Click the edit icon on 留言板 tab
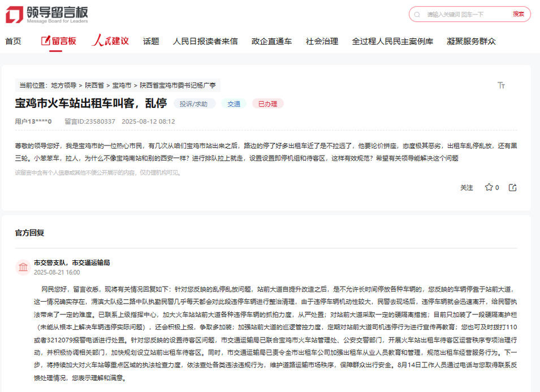 click(45, 41)
